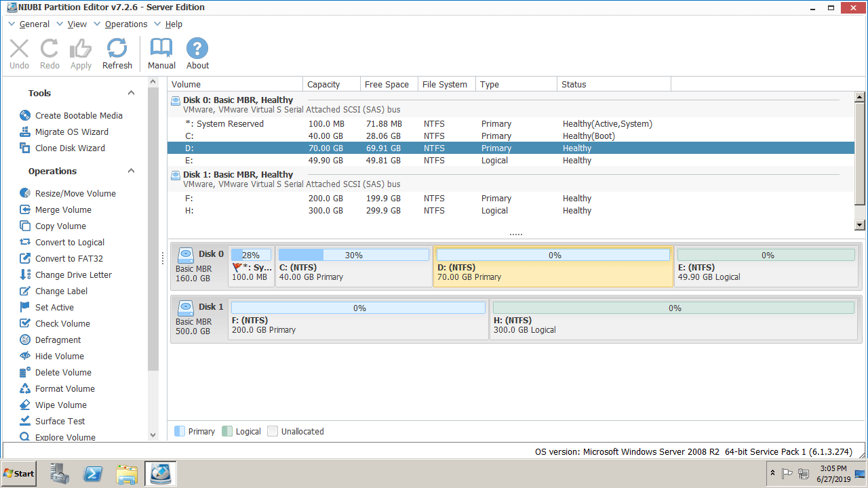Launch Clone Disk Wizard from sidebar
Image resolution: width=868 pixels, height=488 pixels.
click(25, 148)
